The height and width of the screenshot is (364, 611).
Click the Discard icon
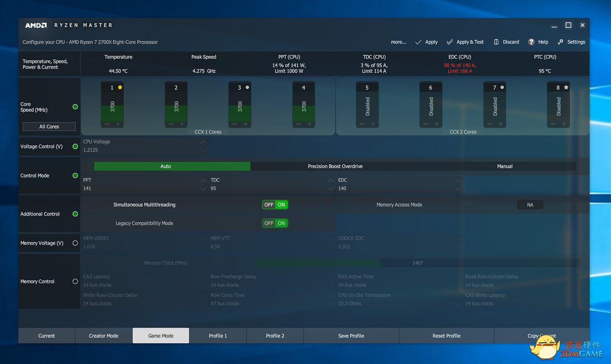pos(497,42)
